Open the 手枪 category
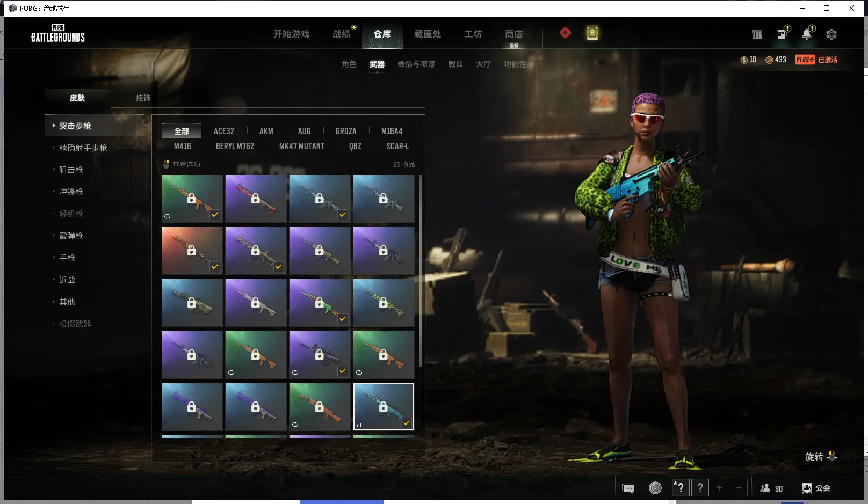 pyautogui.click(x=67, y=258)
